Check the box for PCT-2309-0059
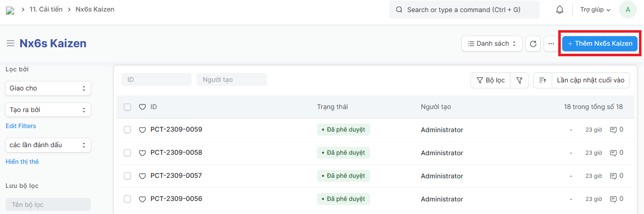The height and width of the screenshot is (214, 644). (x=127, y=130)
